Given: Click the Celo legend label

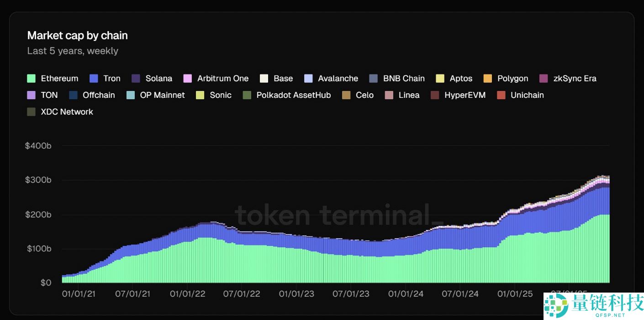Looking at the screenshot, I should tap(364, 95).
